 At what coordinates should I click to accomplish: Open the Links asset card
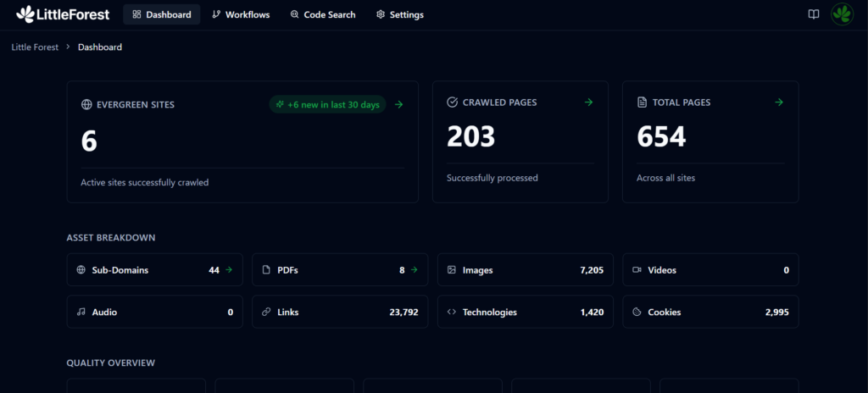[340, 312]
